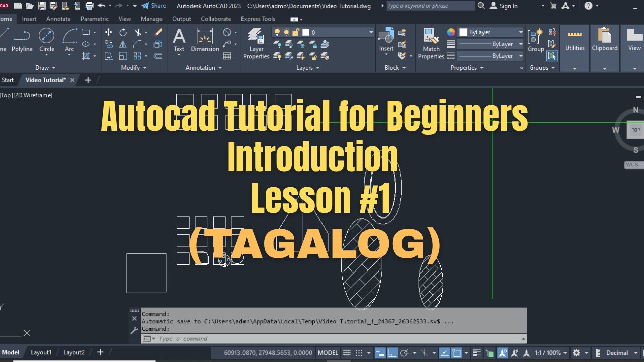
Task: Click the Share button
Action: [x=153, y=6]
